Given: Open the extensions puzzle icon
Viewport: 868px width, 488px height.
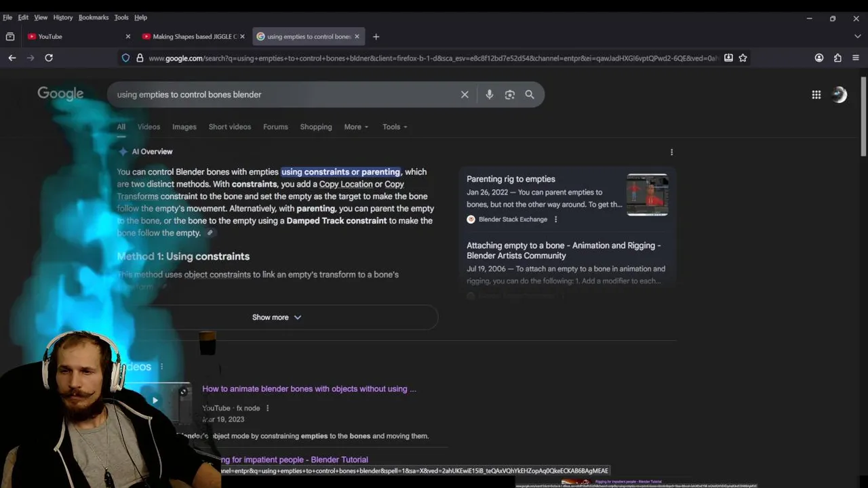Looking at the screenshot, I should 837,58.
